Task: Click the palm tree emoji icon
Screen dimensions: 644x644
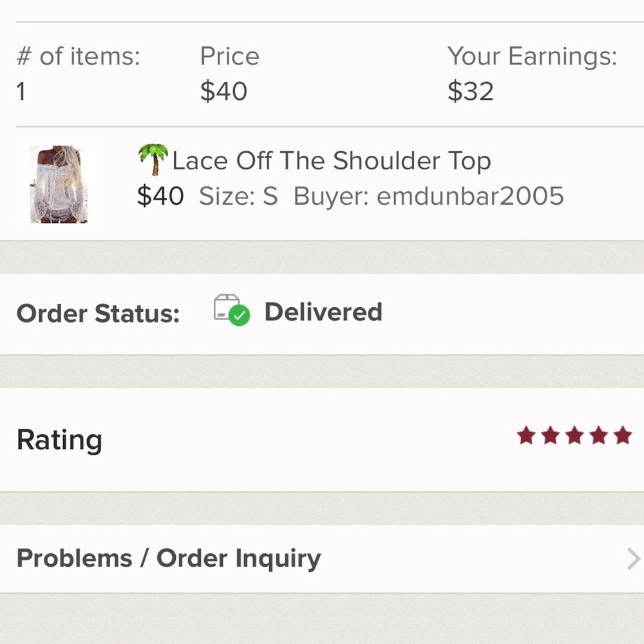Action: [x=153, y=160]
